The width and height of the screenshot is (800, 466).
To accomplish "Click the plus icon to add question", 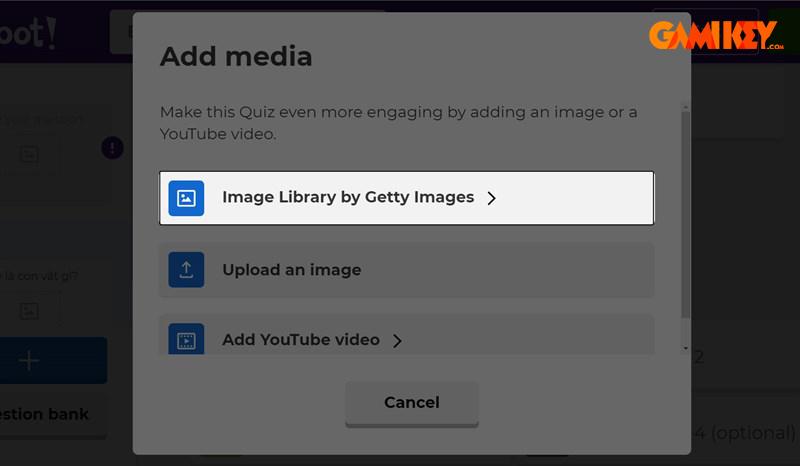I will [x=30, y=361].
